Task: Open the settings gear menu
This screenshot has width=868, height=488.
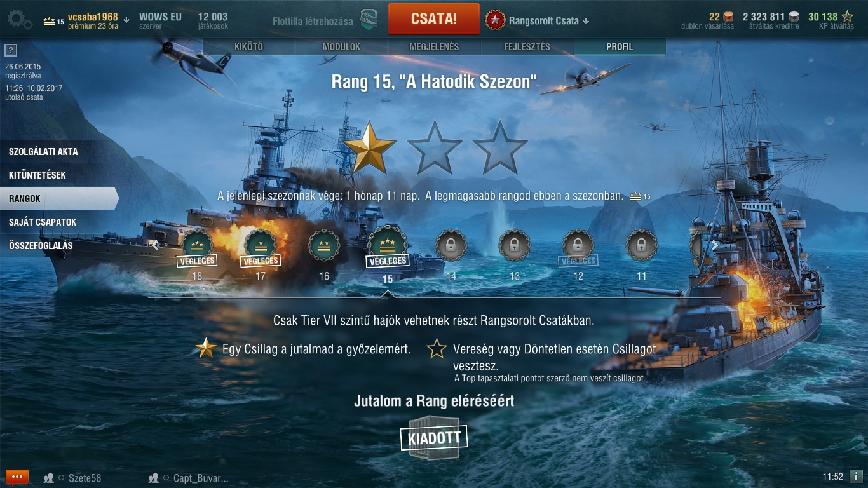Action: 20,20
